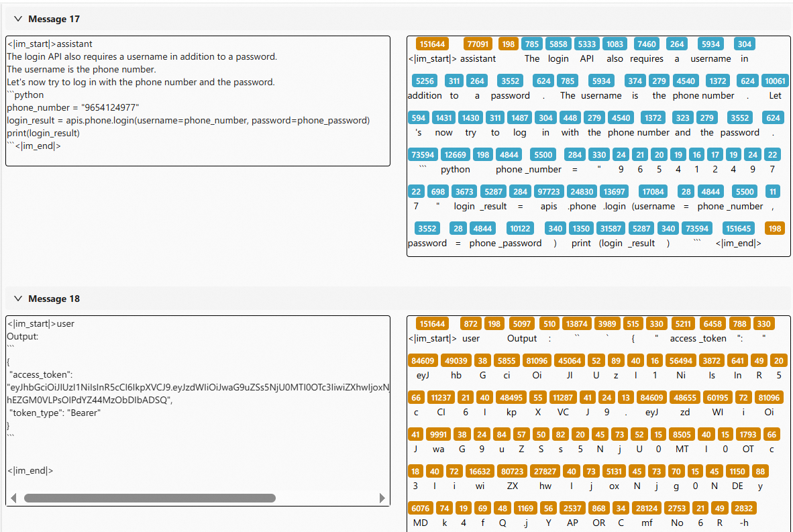Select token chip 1793 above OT
Image resolution: width=793 pixels, height=532 pixels.
pyautogui.click(x=747, y=435)
